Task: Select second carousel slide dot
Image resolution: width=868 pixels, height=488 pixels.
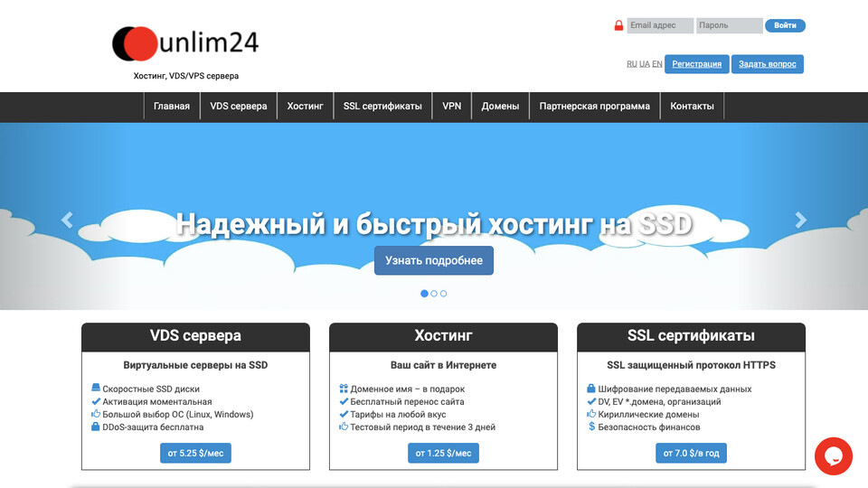Action: pos(434,293)
